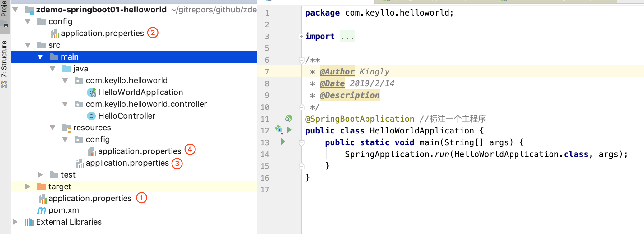Viewport: 644px width, 234px height.
Task: Toggle the import statement fold marker
Action: (301, 37)
